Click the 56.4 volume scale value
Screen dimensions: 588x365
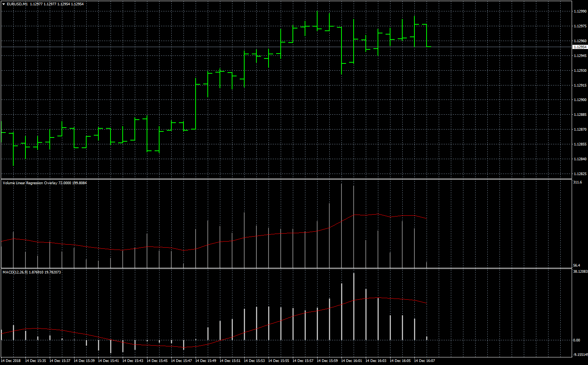(577, 265)
